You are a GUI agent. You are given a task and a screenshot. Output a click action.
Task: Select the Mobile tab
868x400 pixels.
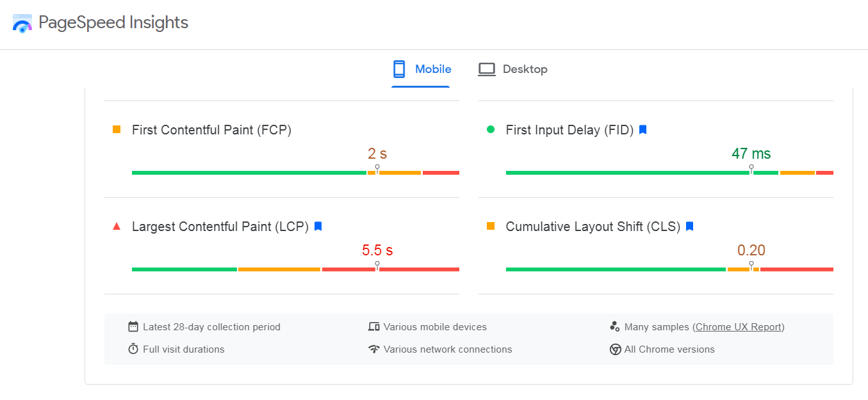tap(433, 69)
